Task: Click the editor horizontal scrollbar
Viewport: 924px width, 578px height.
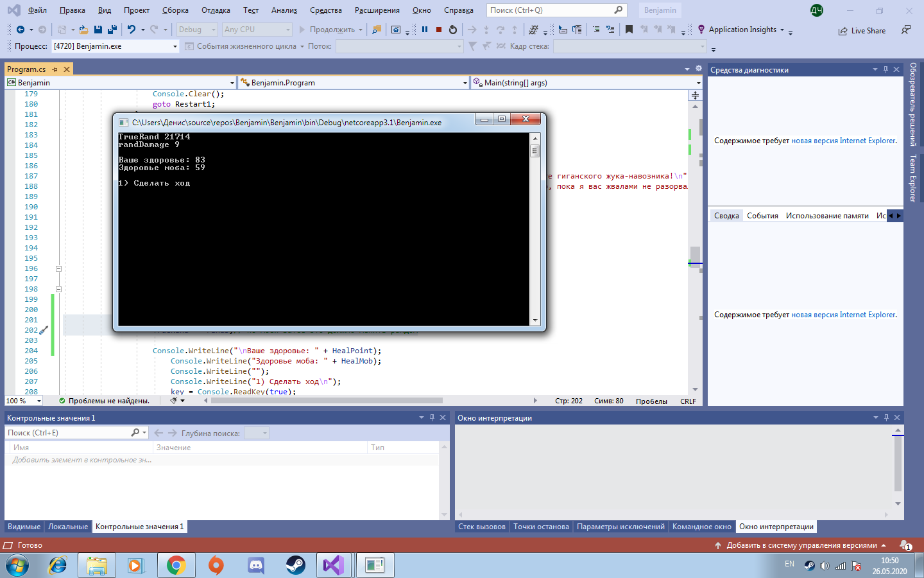Action: pos(326,401)
